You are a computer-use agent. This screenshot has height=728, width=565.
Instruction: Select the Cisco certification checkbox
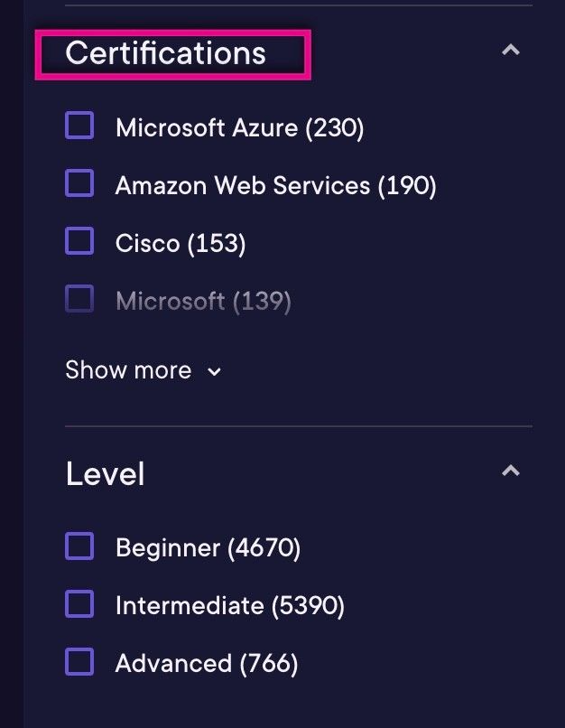79,241
